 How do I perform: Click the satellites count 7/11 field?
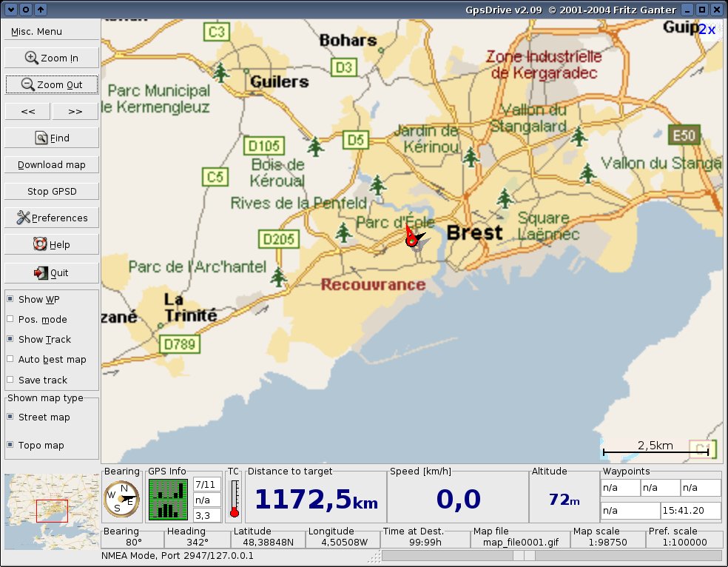tap(206, 485)
